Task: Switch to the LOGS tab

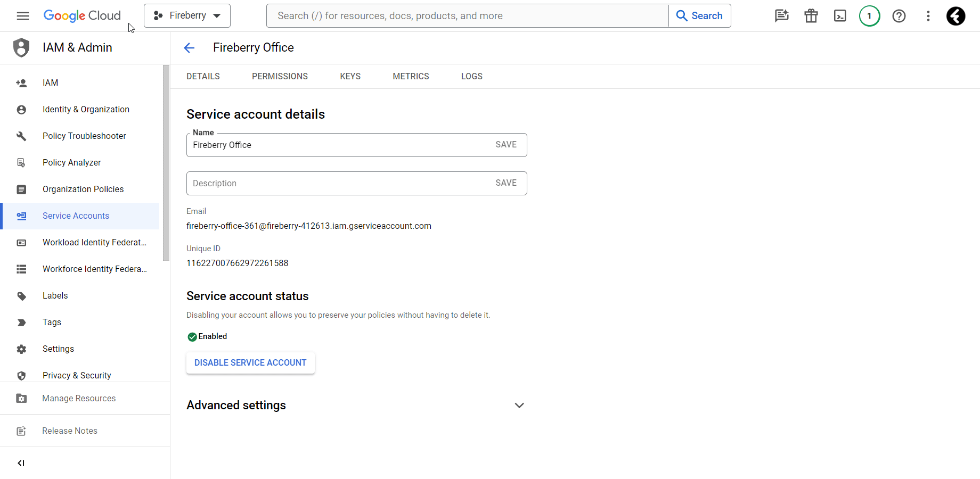Action: [471, 76]
